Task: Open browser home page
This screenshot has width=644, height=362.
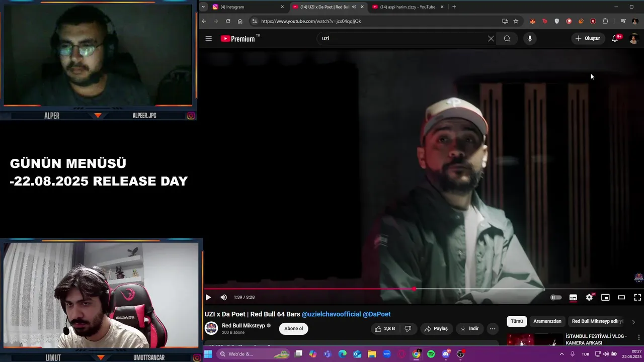Action: [240, 21]
